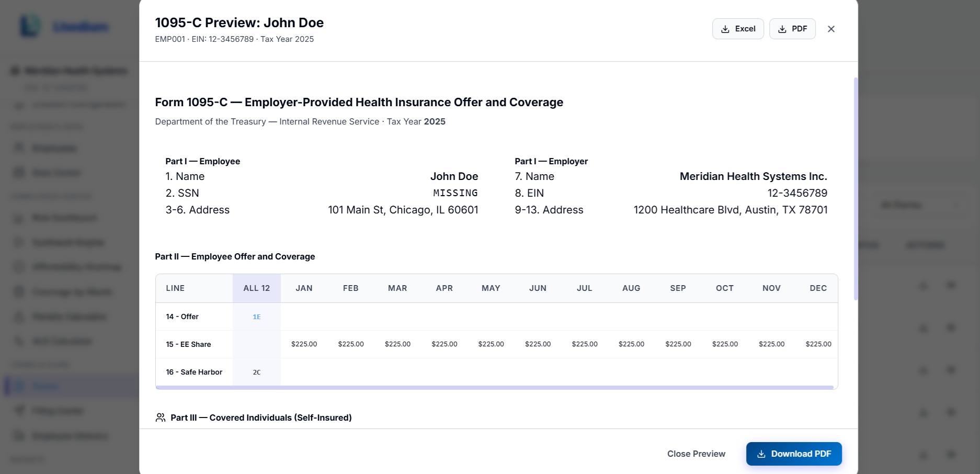Click the 'EMP001 · EIN' subtitle line
The width and height of the screenshot is (980, 474).
click(x=234, y=39)
